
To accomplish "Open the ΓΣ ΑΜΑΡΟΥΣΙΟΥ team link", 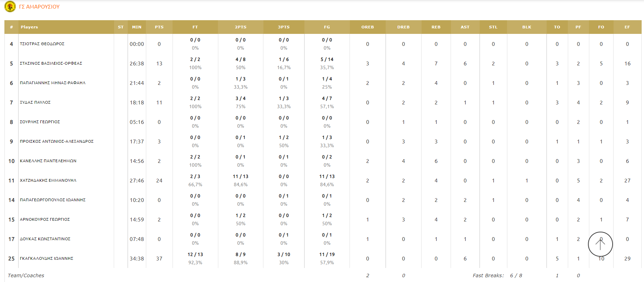I will pos(39,7).
